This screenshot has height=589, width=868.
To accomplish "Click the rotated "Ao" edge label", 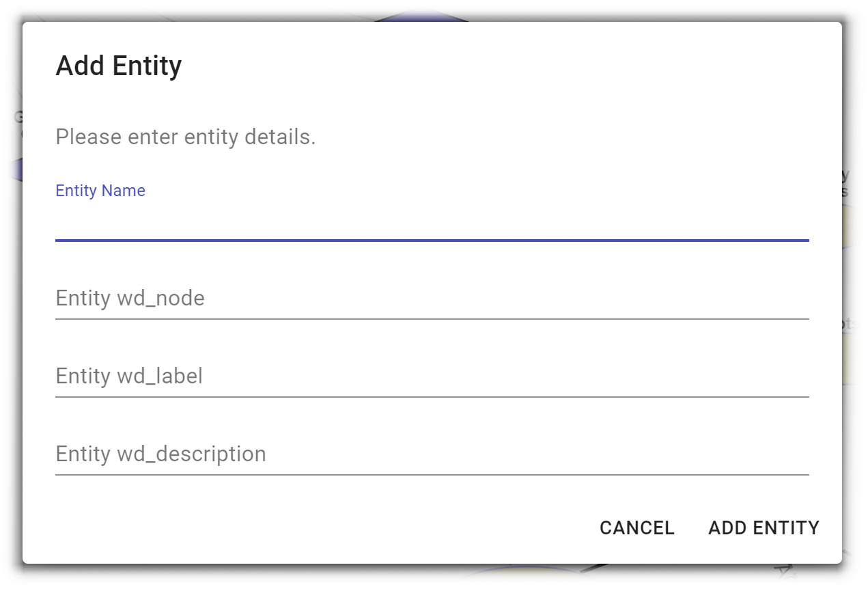I will pos(785,575).
